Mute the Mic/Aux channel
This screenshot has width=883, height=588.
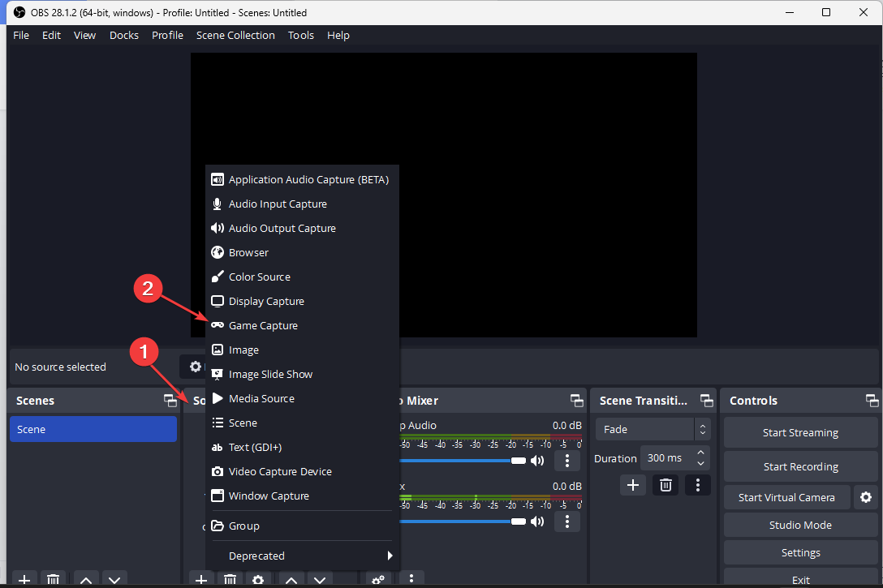[538, 521]
